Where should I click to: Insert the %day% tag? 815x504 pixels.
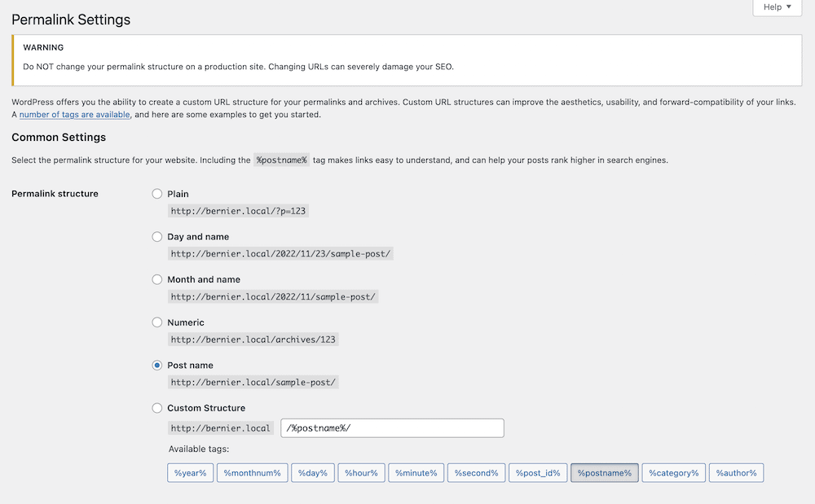point(313,473)
